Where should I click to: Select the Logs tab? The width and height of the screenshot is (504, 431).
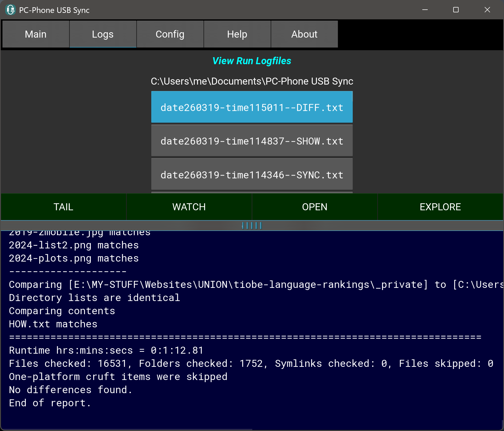(103, 34)
